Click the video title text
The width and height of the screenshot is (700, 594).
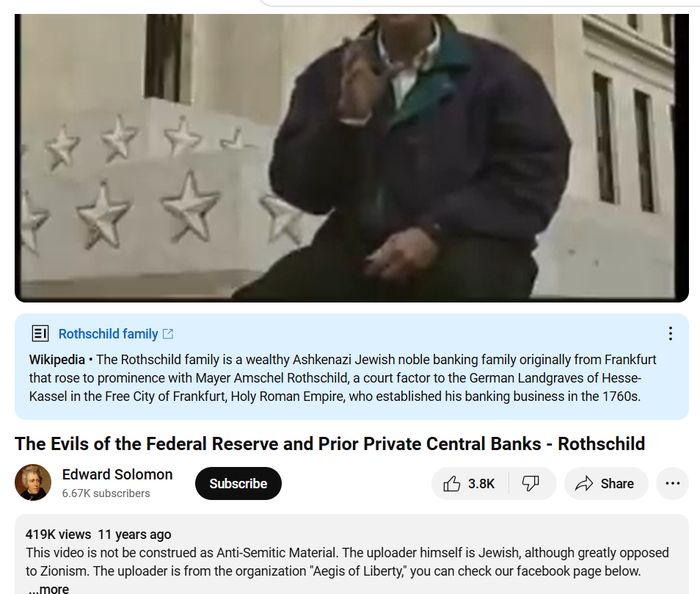point(330,444)
